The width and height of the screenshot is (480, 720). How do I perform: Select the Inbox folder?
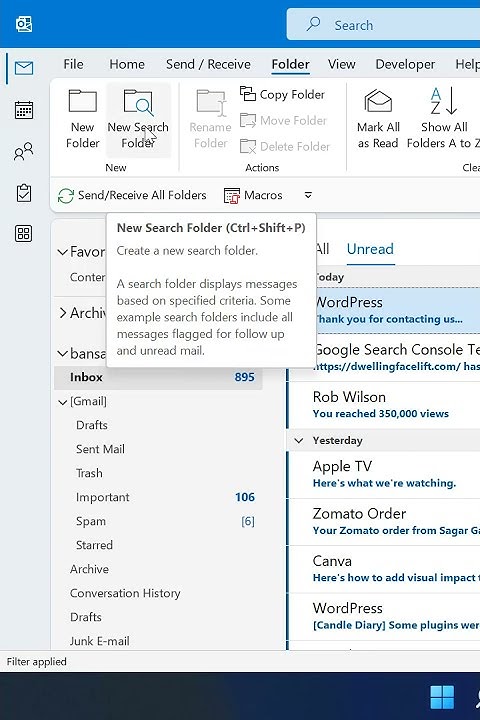(x=158, y=377)
